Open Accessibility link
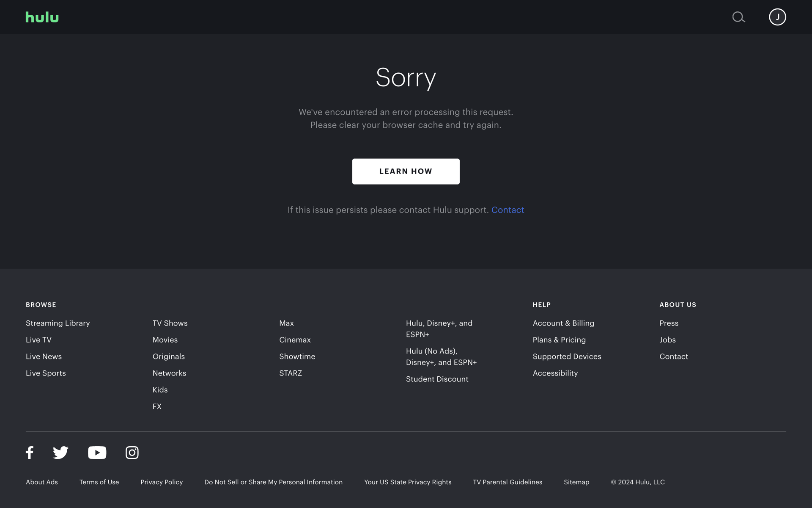The width and height of the screenshot is (812, 508). (x=555, y=373)
